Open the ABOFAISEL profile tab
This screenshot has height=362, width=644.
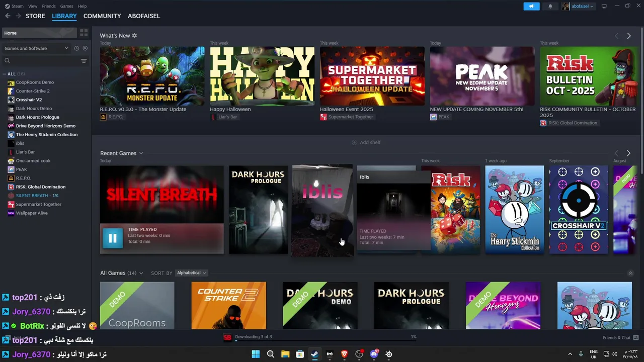tap(144, 16)
